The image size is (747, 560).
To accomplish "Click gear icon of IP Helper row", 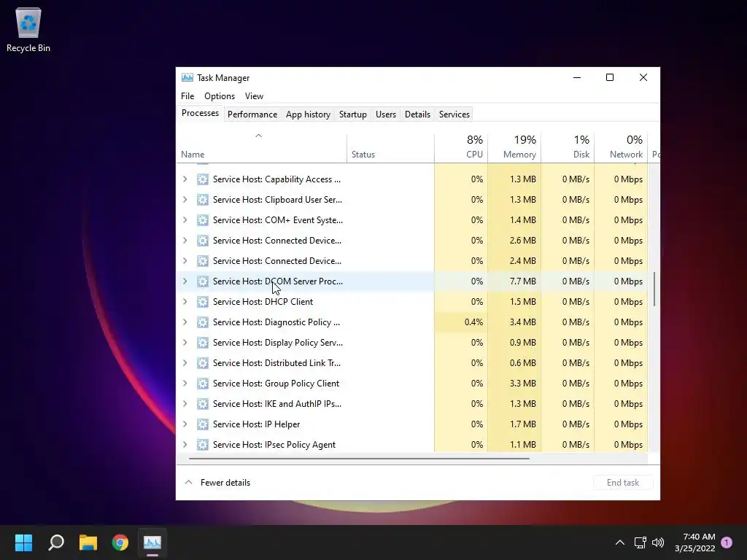I will pyautogui.click(x=203, y=424).
